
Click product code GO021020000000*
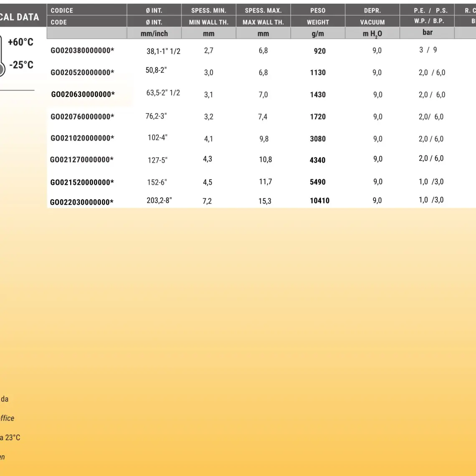82,138
